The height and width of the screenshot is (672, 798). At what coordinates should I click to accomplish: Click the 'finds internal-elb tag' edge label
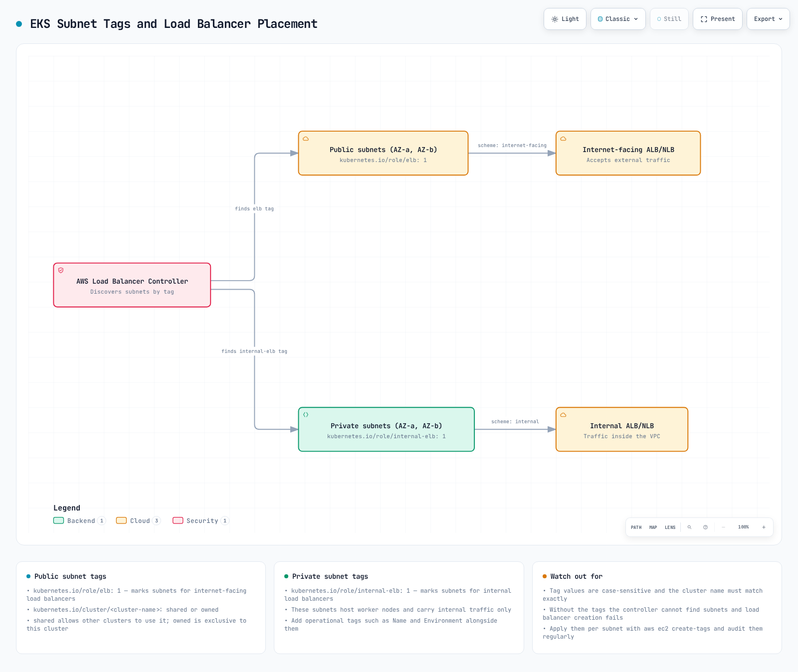254,351
